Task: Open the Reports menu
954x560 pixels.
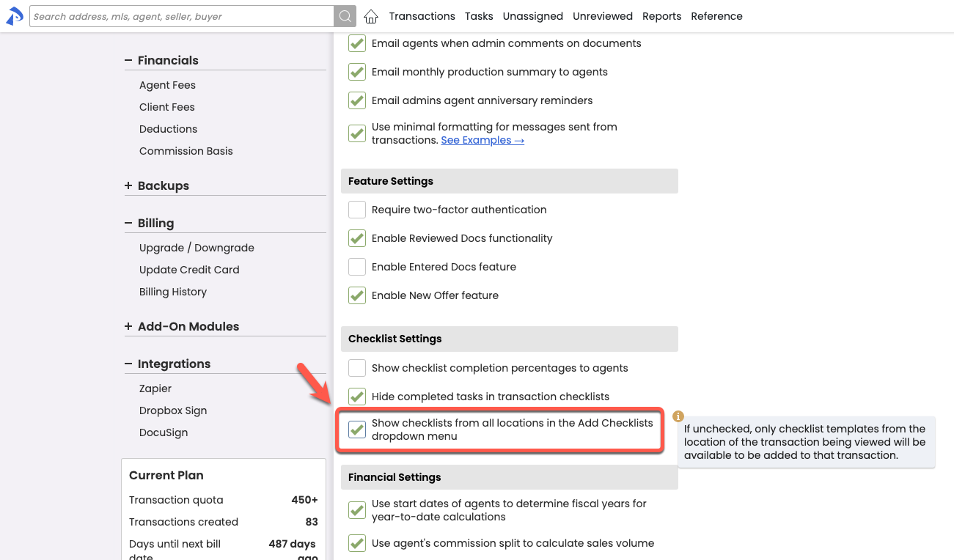Action: 661,16
